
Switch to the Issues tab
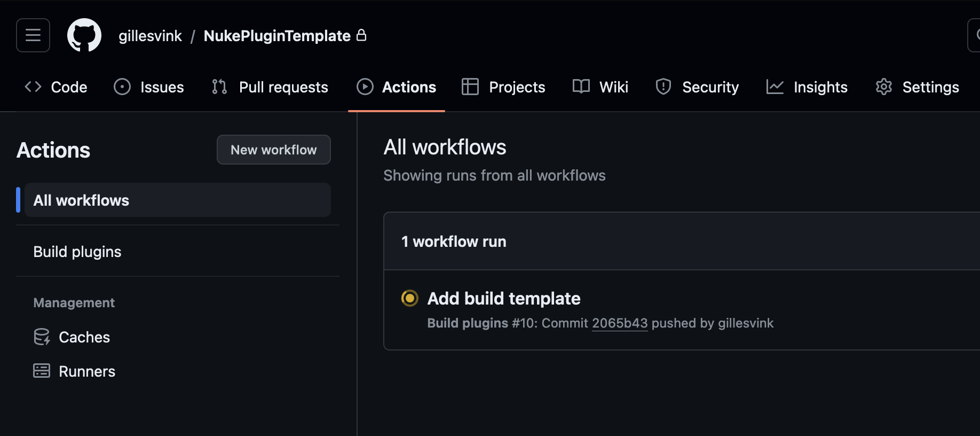(149, 87)
